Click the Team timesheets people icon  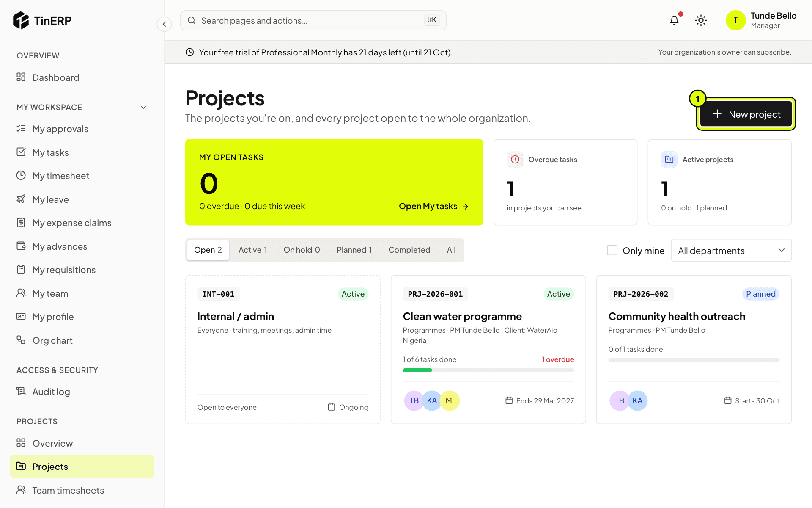pos(21,490)
